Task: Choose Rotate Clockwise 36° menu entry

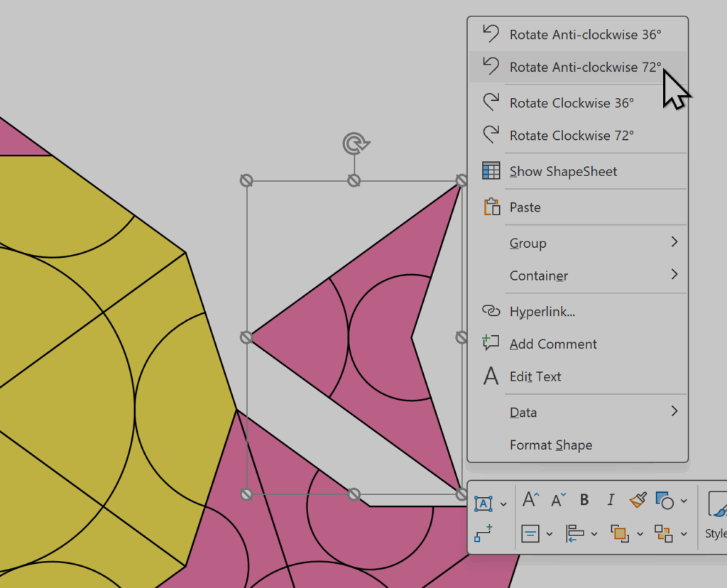Action: click(571, 103)
